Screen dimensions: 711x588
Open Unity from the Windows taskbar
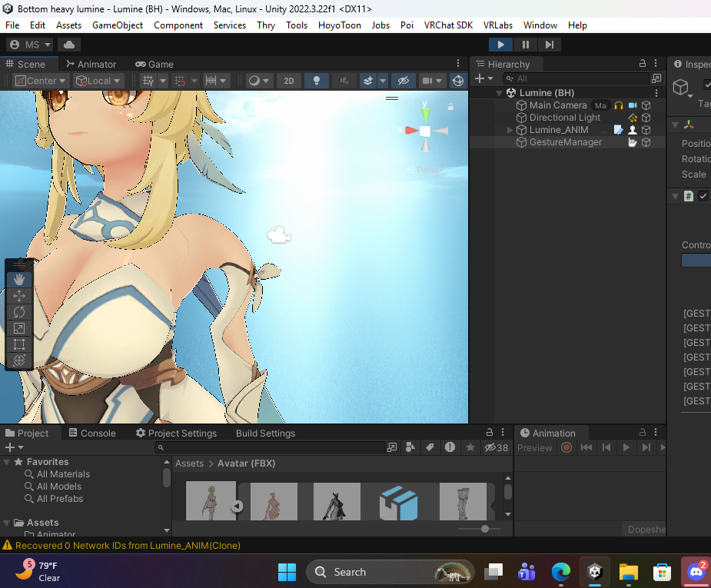click(594, 572)
